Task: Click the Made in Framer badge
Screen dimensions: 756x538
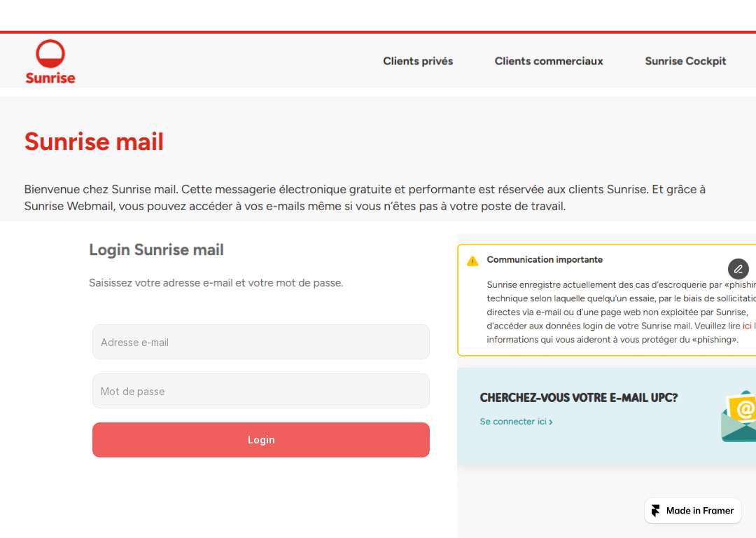Action: coord(692,511)
